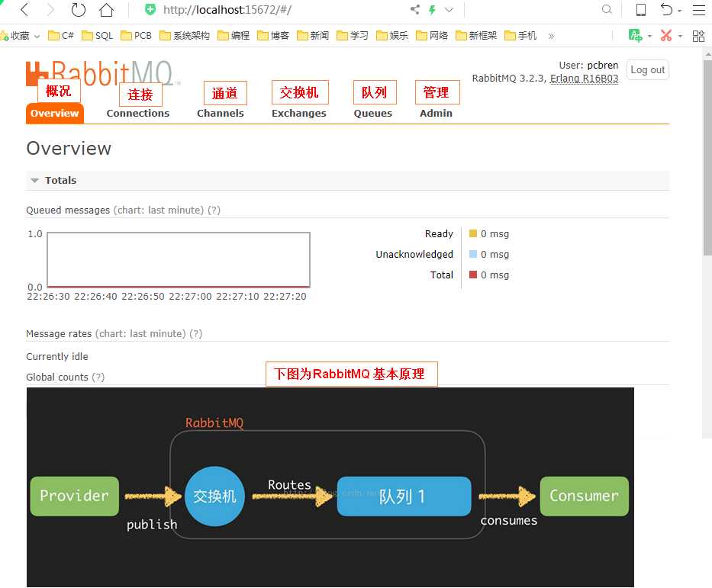Viewport: 712px width, 588px height.
Task: Click the (?) help next to Global counts
Action: click(x=98, y=377)
